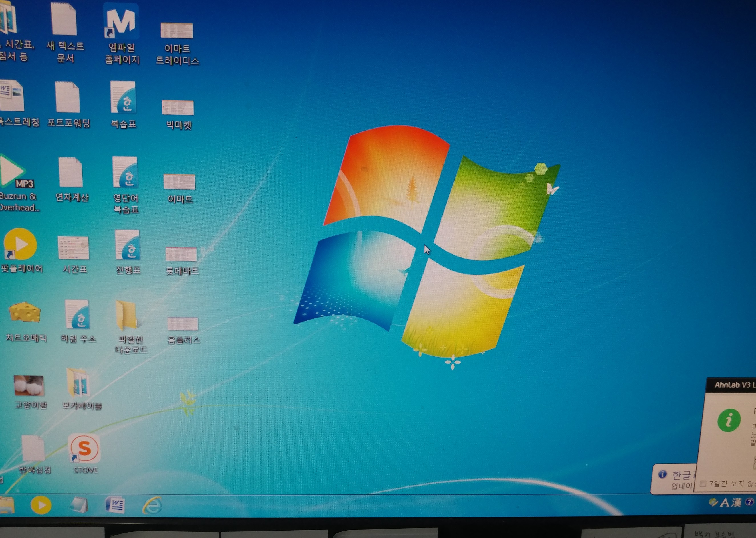Open Microsoft Word from the taskbar
The image size is (756, 538).
point(115,505)
